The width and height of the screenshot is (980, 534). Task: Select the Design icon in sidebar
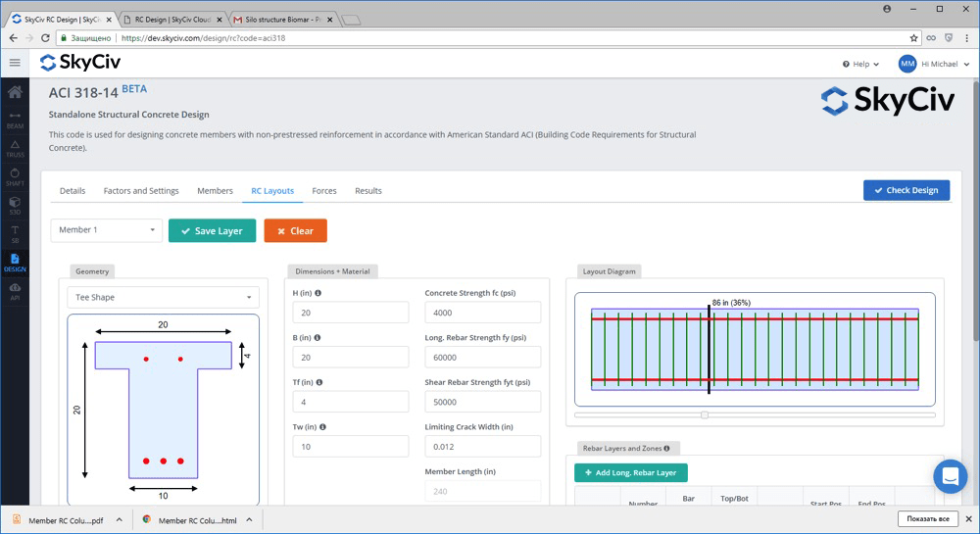[15, 263]
